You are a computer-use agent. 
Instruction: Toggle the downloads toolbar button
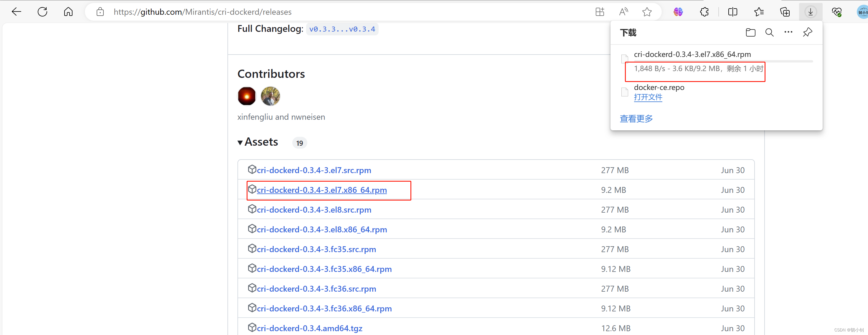(810, 12)
